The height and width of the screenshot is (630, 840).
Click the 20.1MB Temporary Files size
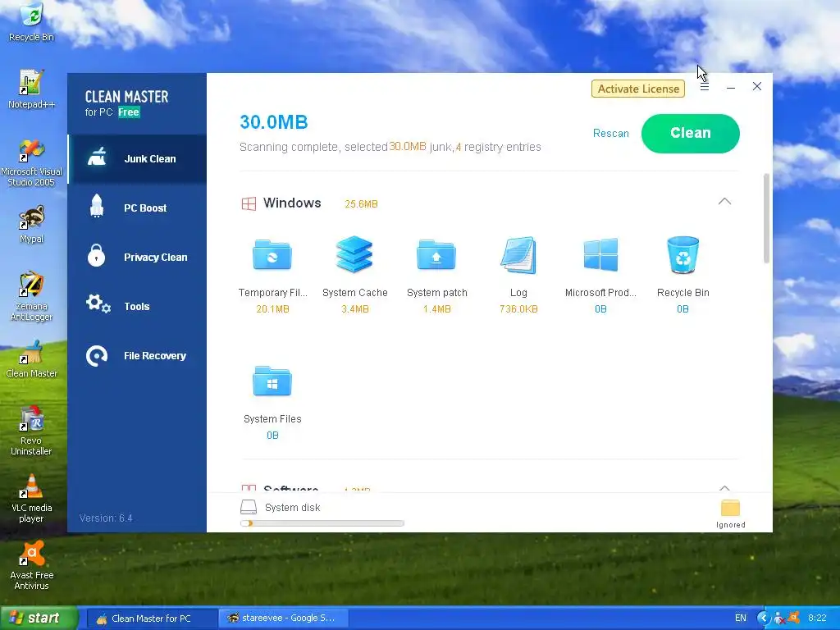tap(272, 309)
